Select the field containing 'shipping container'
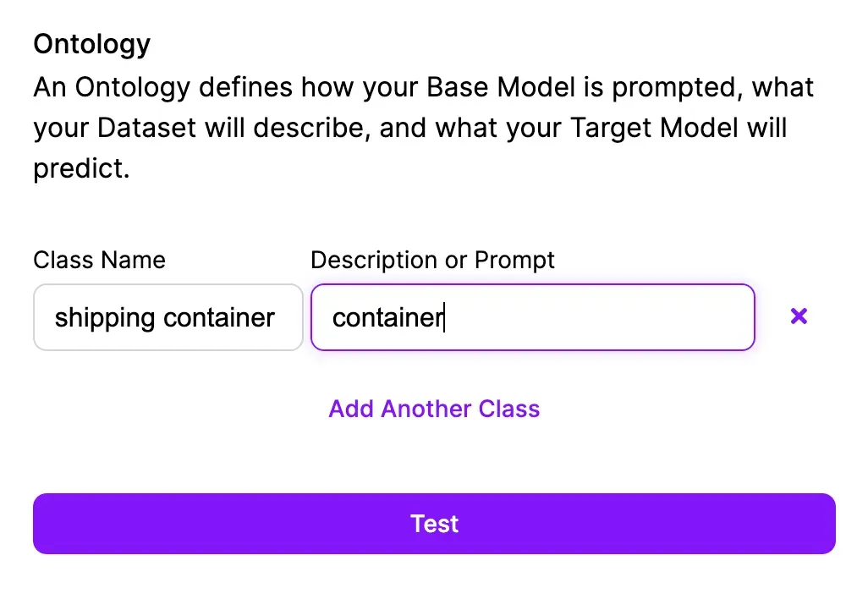The image size is (868, 599). 168,317
